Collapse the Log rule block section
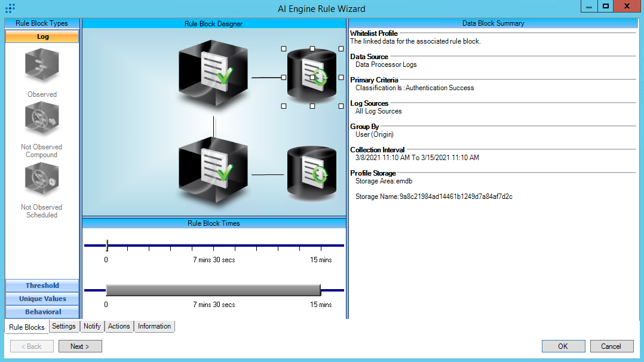 [42, 36]
